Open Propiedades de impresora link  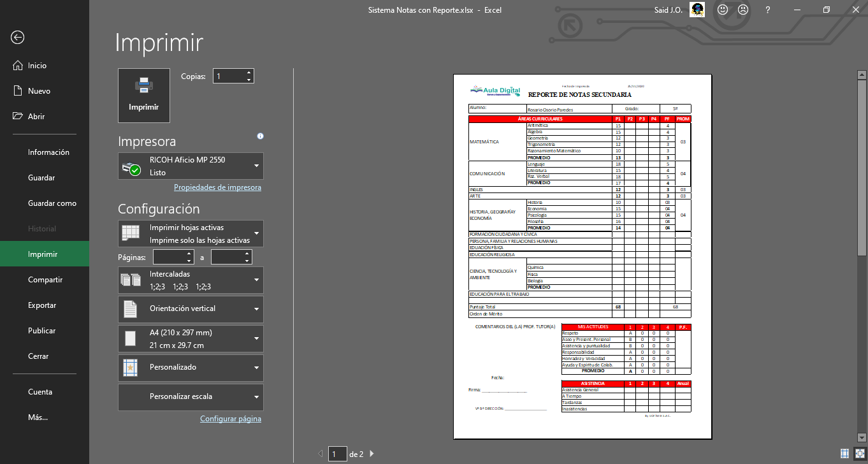(217, 187)
